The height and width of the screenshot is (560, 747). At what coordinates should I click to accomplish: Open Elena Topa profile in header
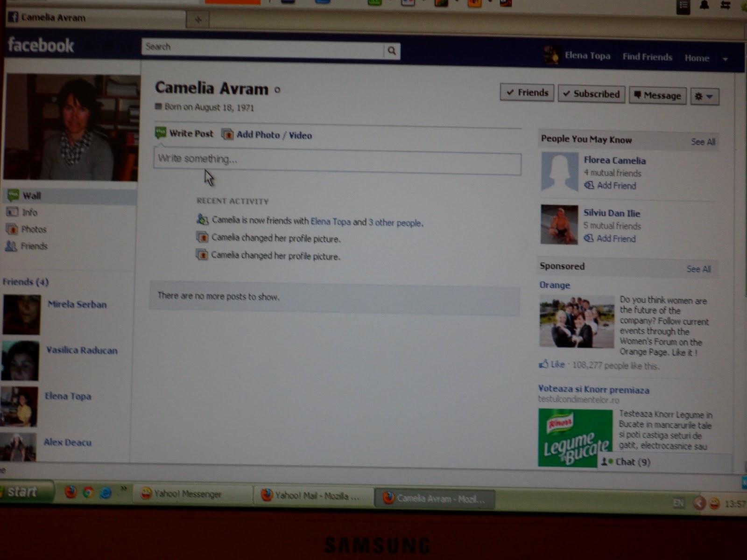pos(587,56)
